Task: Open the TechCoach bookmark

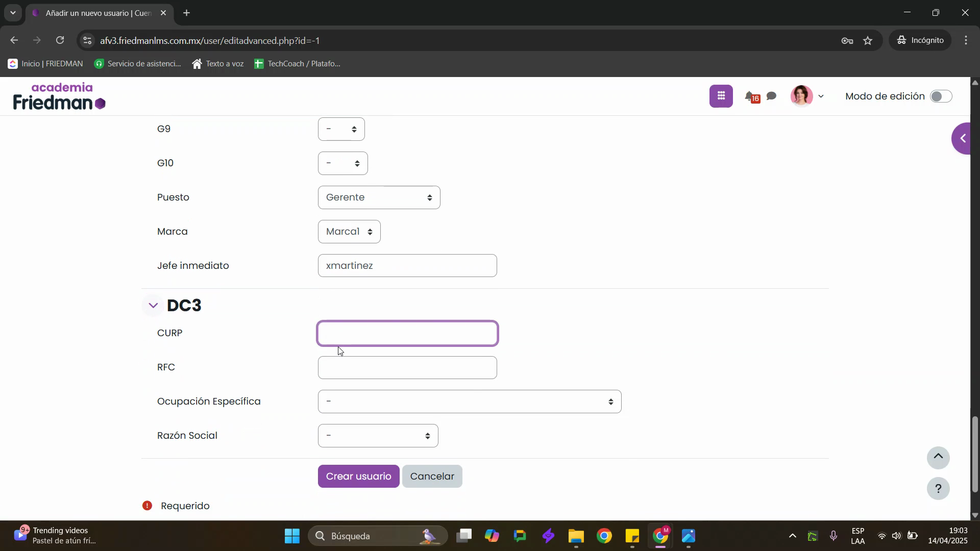Action: click(297, 64)
